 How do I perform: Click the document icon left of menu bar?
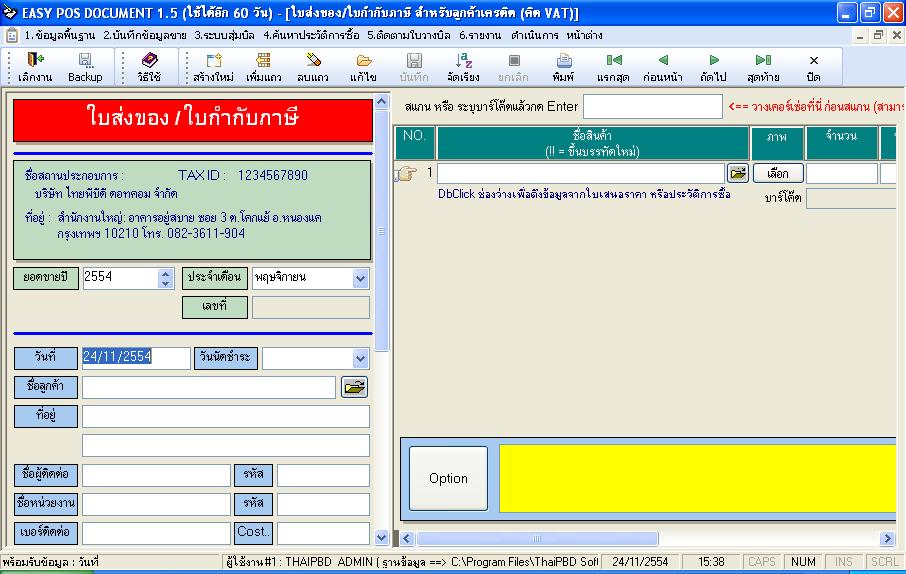click(x=12, y=36)
